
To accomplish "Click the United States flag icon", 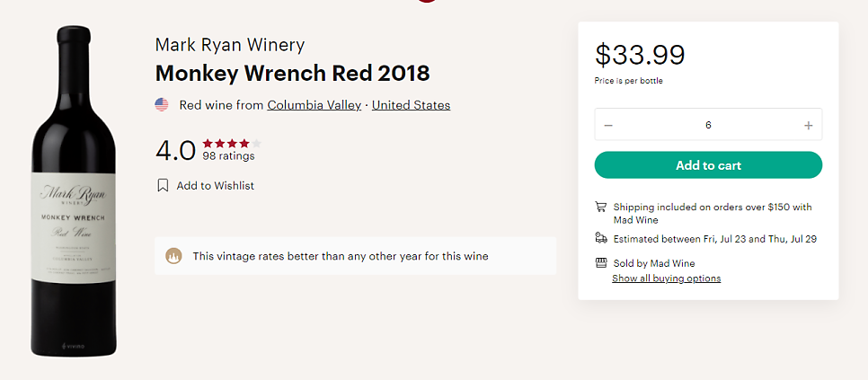I will pyautogui.click(x=162, y=104).
